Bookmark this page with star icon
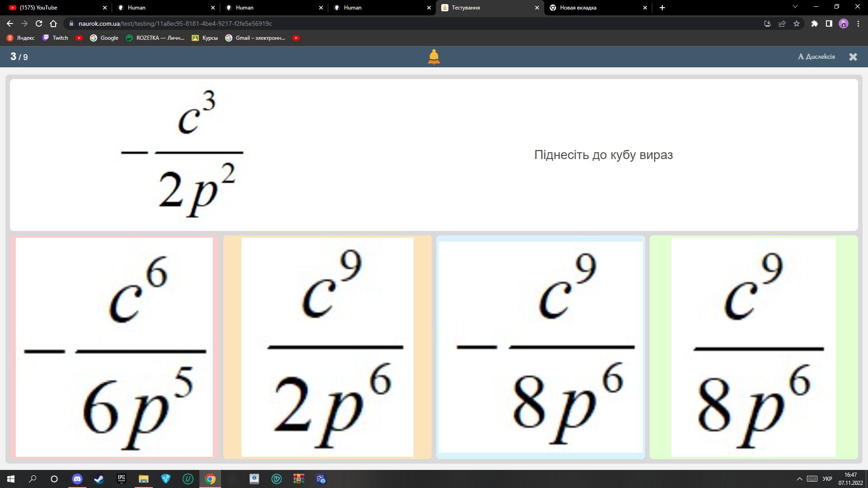Viewport: 868px width, 488px height. pos(797,23)
